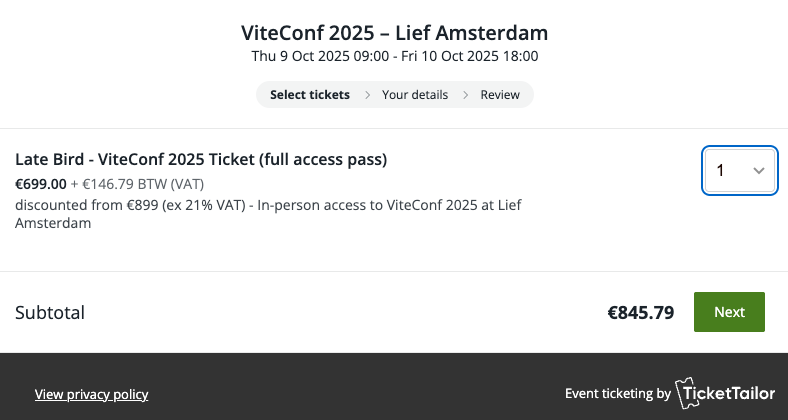Go to the Select tickets step
The height and width of the screenshot is (420, 788).
coord(310,95)
